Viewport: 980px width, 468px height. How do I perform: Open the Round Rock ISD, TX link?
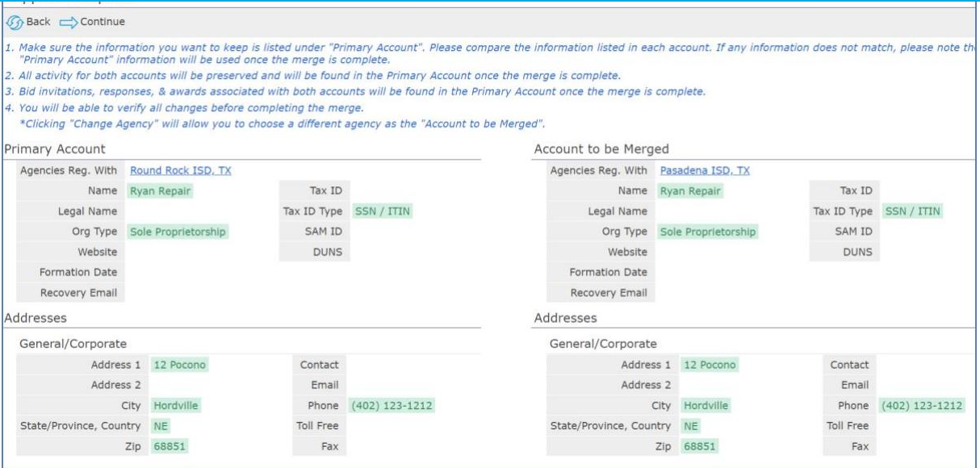[x=181, y=171]
